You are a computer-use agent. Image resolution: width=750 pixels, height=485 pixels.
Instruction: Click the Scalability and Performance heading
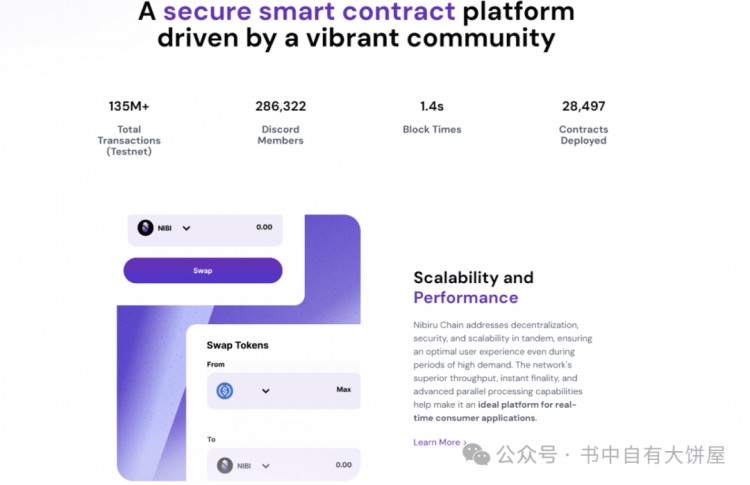[474, 287]
